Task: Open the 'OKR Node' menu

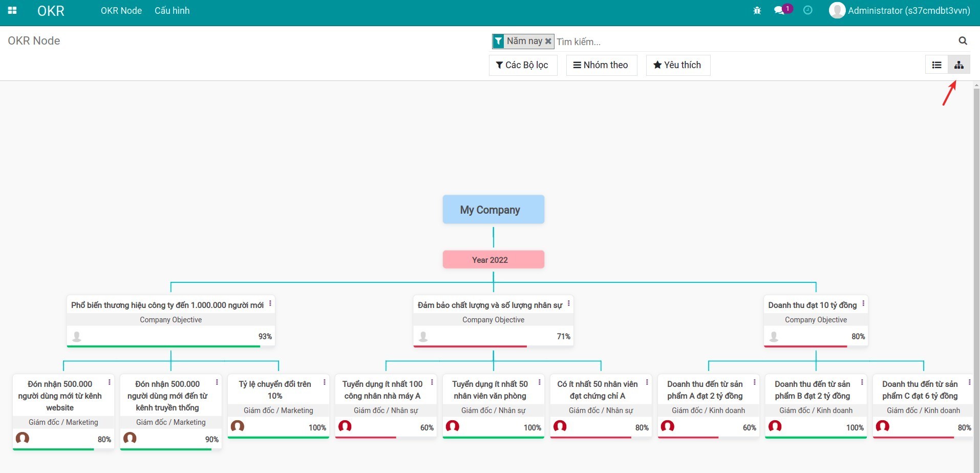Action: click(121, 11)
